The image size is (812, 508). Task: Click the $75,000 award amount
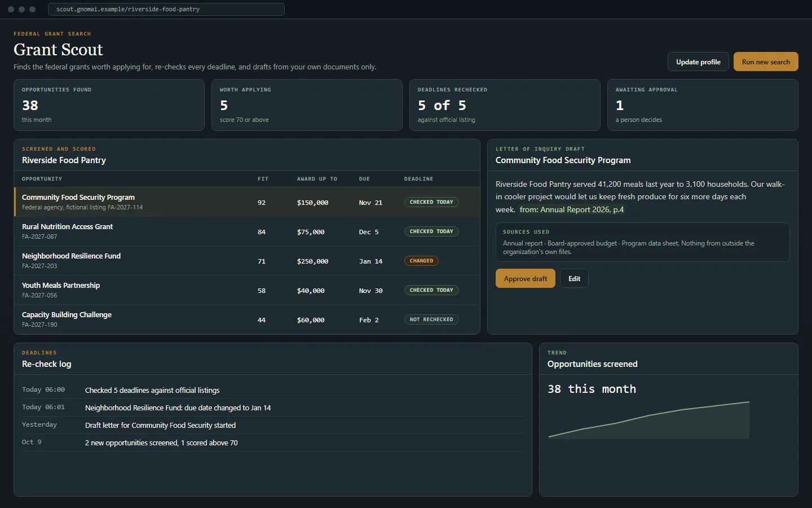coord(311,232)
